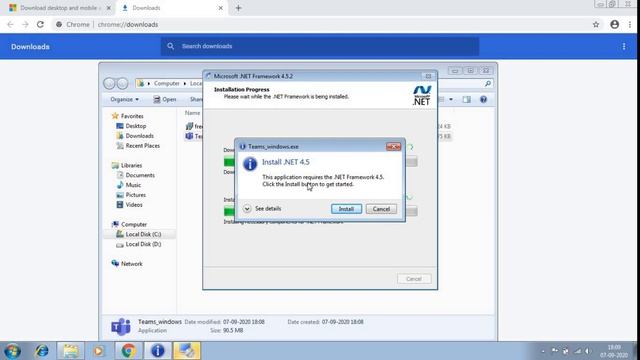Open the Windows Start menu
This screenshot has height=360, width=640.
pos(12,351)
